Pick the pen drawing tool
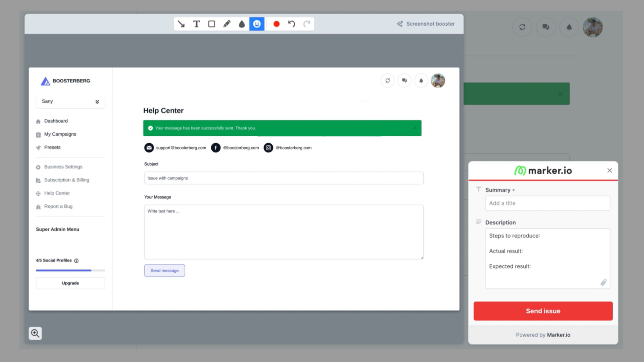 227,24
